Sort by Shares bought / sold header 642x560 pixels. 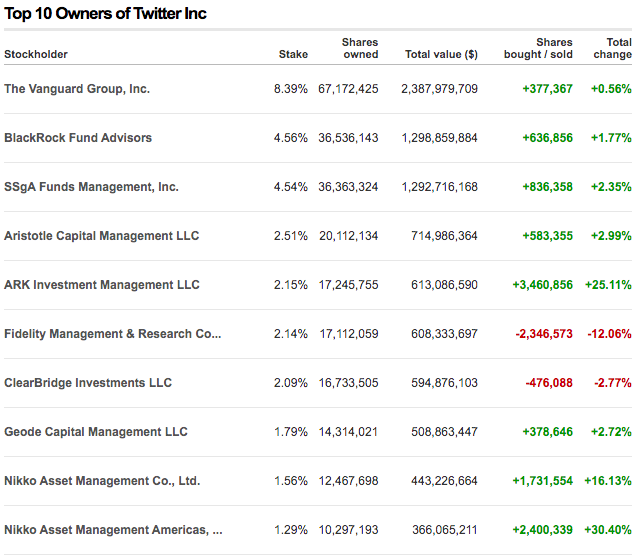pos(539,48)
